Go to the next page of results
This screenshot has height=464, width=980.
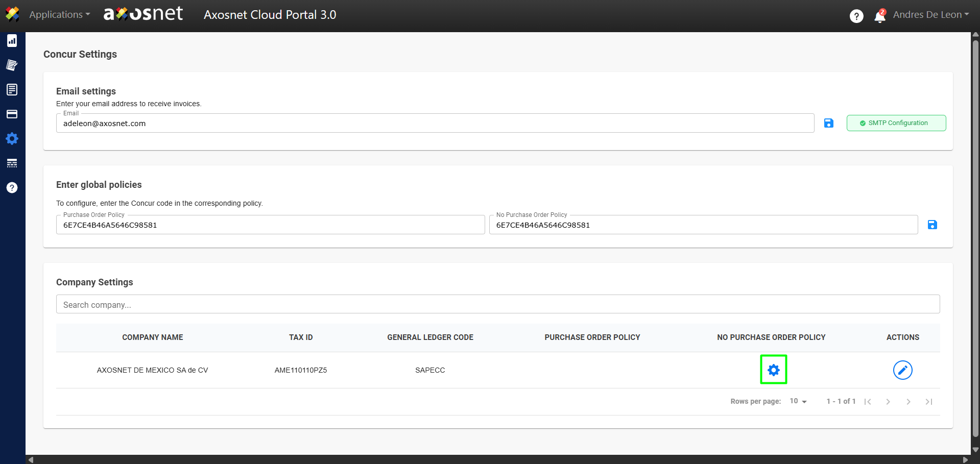pyautogui.click(x=909, y=402)
